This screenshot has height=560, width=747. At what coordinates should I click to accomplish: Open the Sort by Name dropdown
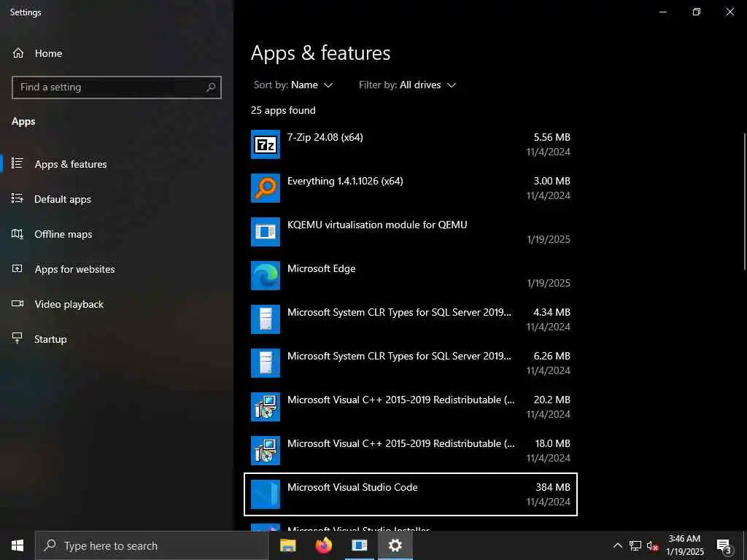293,85
